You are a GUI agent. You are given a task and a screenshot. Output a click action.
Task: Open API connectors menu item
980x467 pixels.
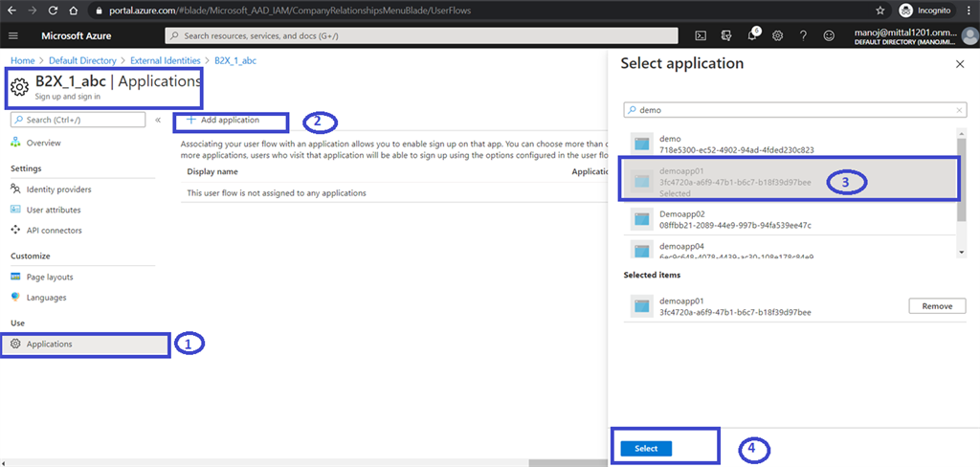pyautogui.click(x=55, y=230)
